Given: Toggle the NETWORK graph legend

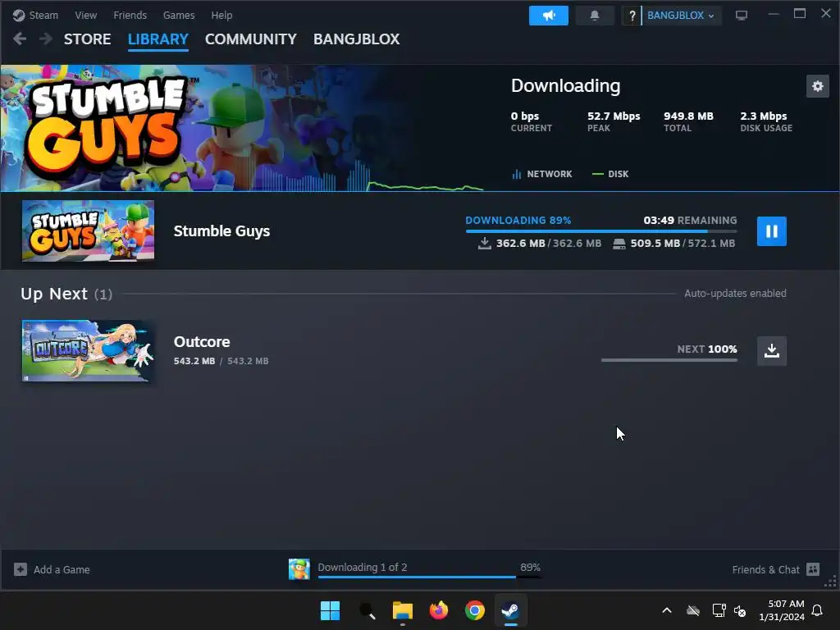Looking at the screenshot, I should [542, 174].
